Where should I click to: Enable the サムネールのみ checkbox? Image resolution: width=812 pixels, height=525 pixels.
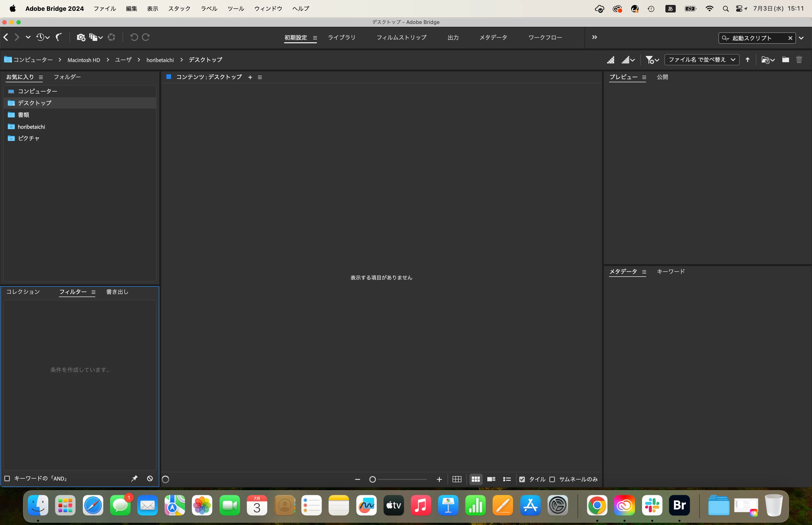[x=552, y=479]
